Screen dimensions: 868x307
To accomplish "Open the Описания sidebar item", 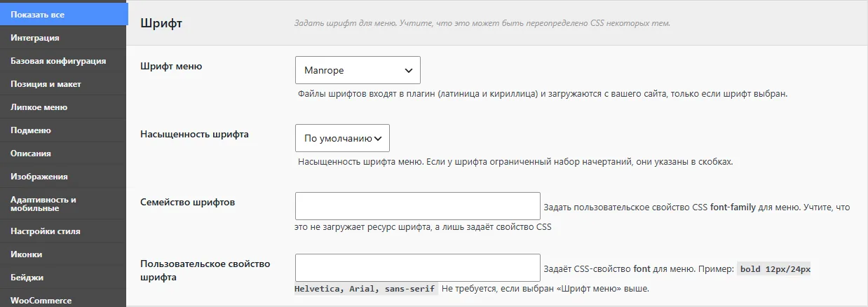I will tap(63, 153).
